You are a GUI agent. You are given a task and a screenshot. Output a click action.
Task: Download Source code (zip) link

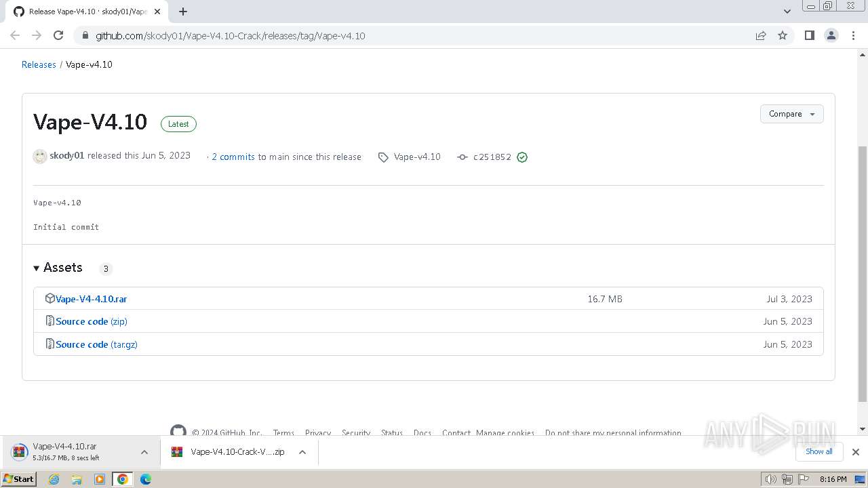(92, 321)
